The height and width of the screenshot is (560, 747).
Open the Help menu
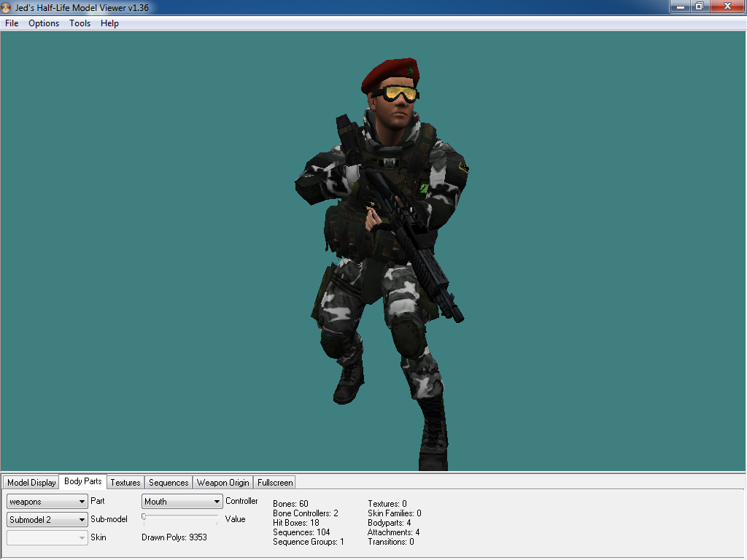pos(109,23)
